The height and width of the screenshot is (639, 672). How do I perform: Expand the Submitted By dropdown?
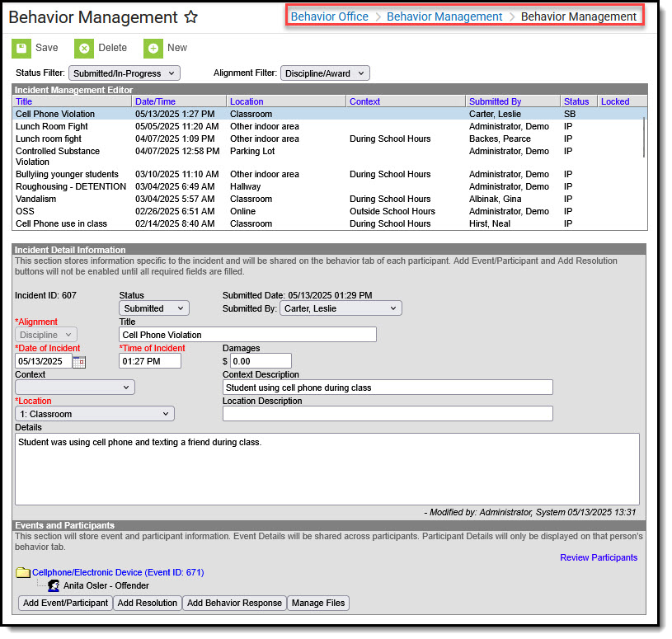340,308
